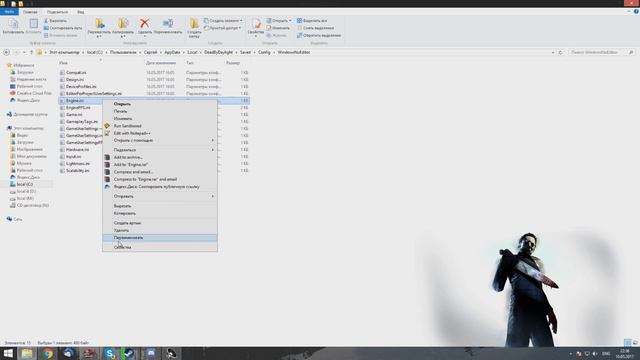Click the Копировать clipboard ribbon icon
Viewport: 640px width, 360px height.
(13, 26)
